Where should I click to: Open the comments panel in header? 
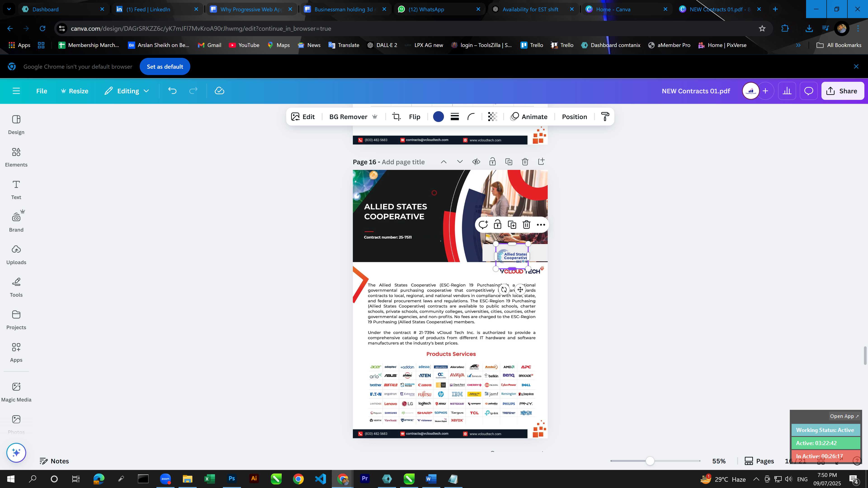[809, 91]
